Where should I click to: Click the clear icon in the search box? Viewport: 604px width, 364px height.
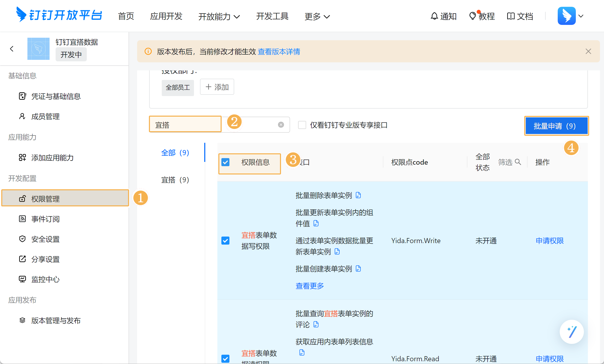[x=281, y=125]
